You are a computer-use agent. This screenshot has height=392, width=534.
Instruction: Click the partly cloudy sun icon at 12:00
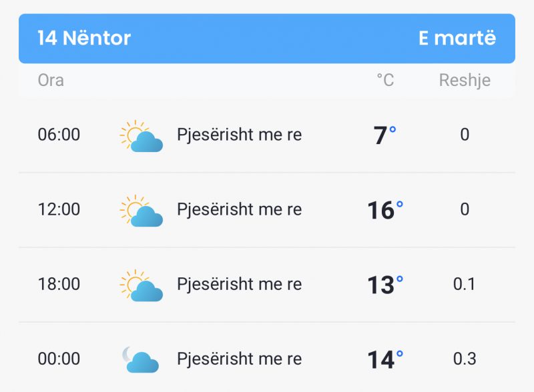click(141, 211)
